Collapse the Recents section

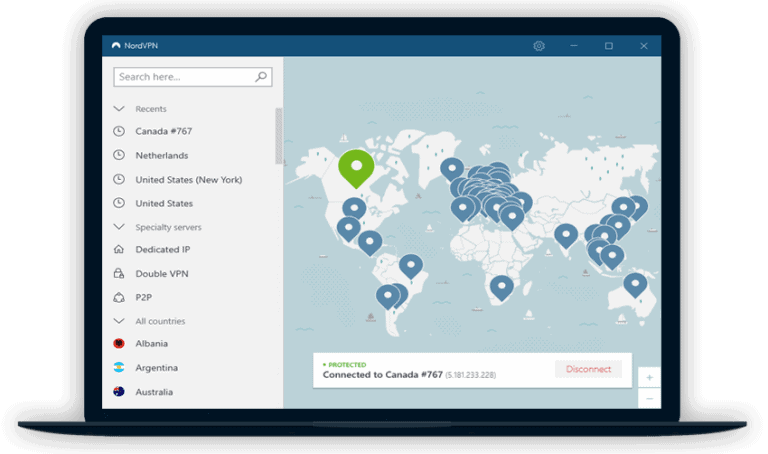[119, 108]
